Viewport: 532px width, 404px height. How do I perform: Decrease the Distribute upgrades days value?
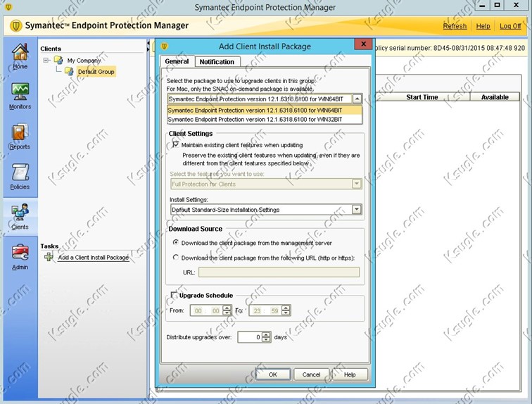coord(267,340)
